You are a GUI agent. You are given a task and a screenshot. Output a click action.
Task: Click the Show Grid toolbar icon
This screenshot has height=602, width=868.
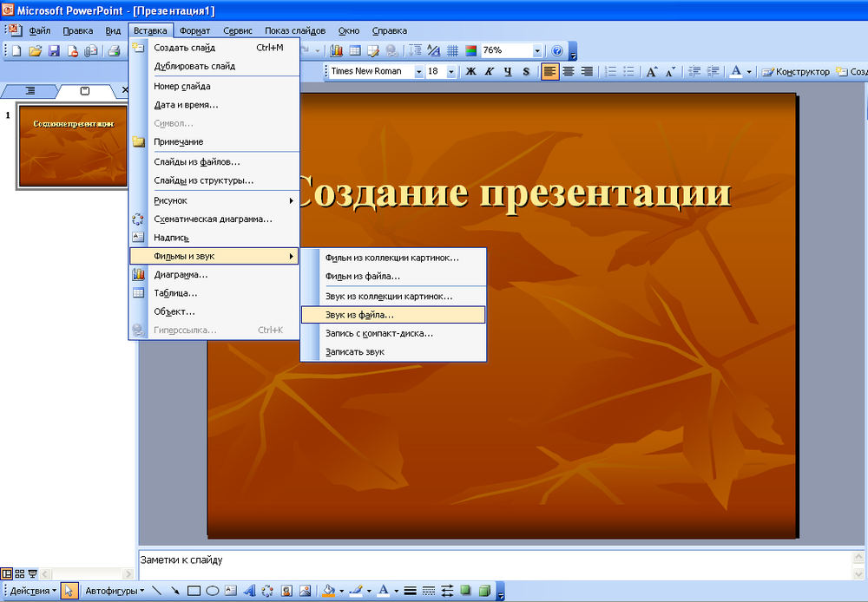click(x=452, y=51)
